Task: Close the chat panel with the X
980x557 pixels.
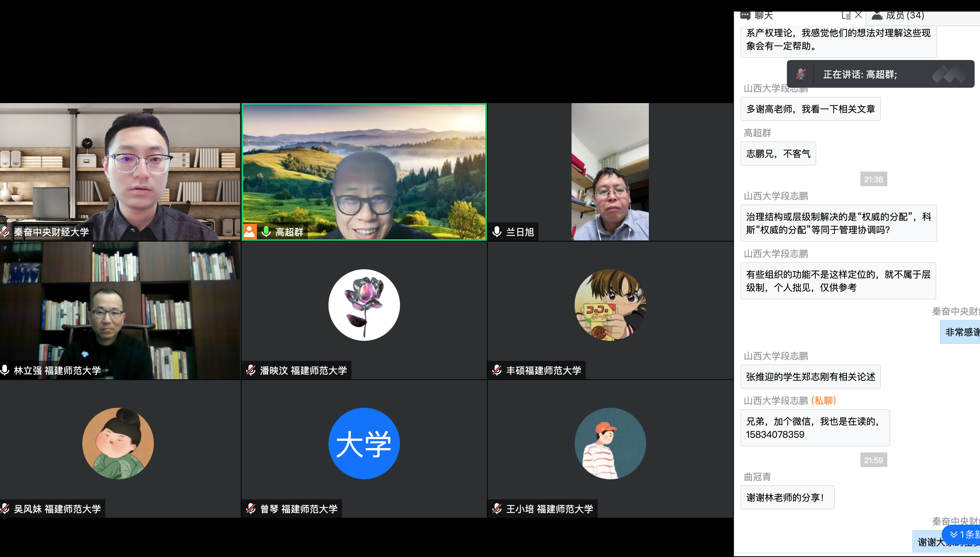Action: pyautogui.click(x=858, y=15)
